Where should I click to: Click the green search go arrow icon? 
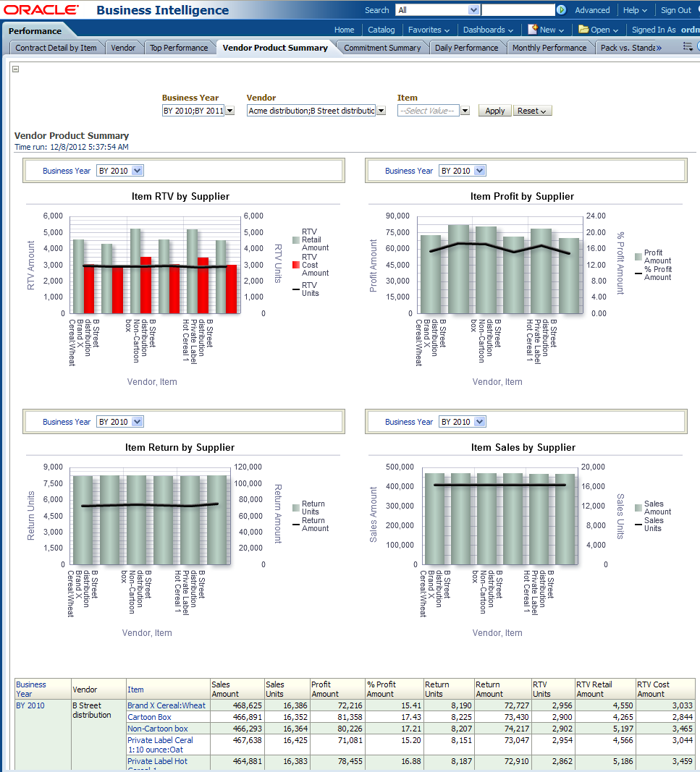(x=561, y=10)
